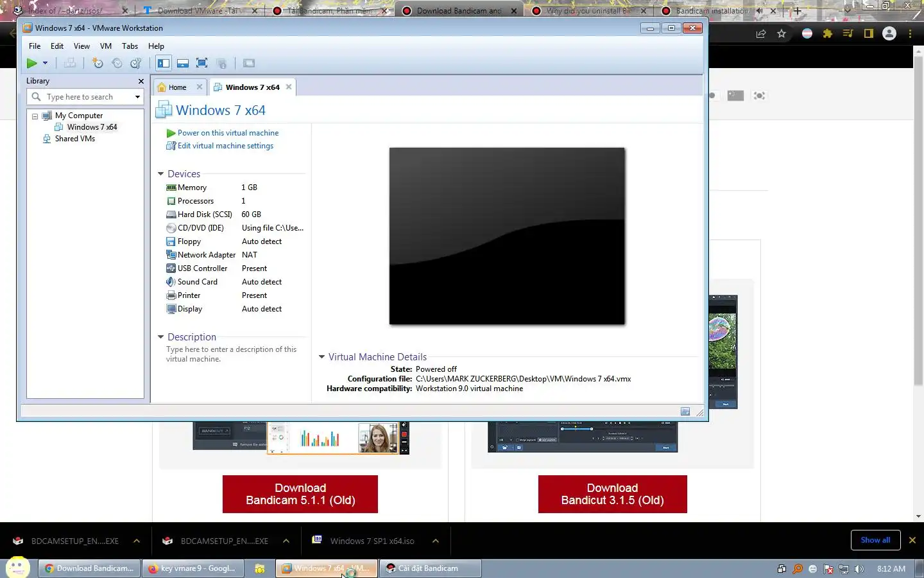
Task: Open the snapshot manager icon
Action: [x=135, y=63]
